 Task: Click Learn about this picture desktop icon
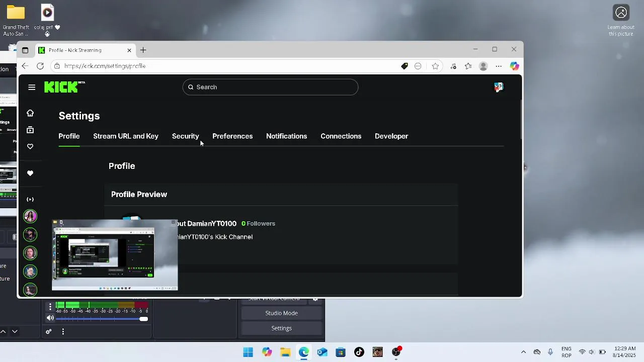[x=621, y=21]
